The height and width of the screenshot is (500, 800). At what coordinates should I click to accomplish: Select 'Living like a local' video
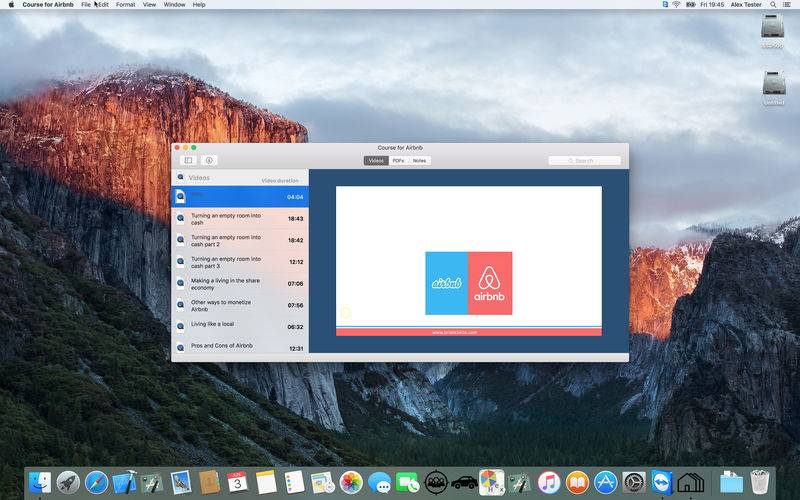tap(240, 327)
